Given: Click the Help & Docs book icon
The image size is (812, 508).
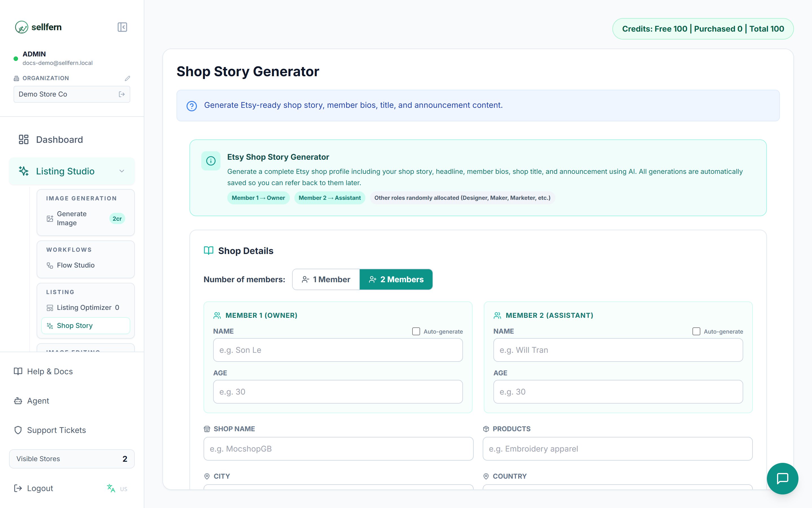Looking at the screenshot, I should point(18,371).
